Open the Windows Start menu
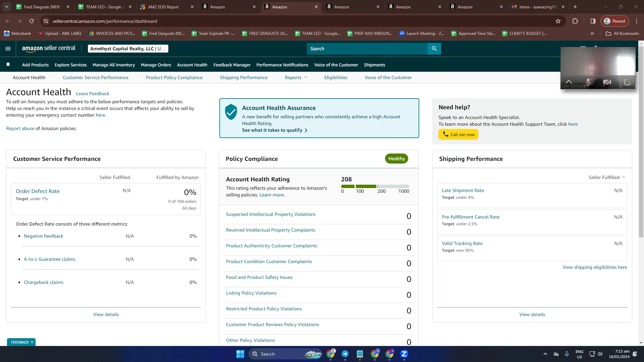The width and height of the screenshot is (644, 362). click(240, 354)
